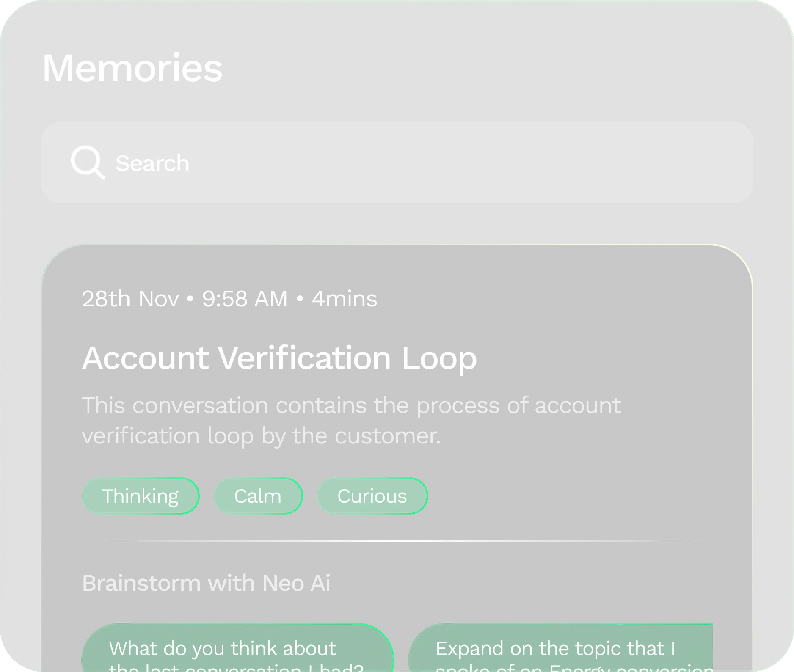This screenshot has height=672, width=794.
Task: Click the 9:58 AM time label
Action: [245, 299]
